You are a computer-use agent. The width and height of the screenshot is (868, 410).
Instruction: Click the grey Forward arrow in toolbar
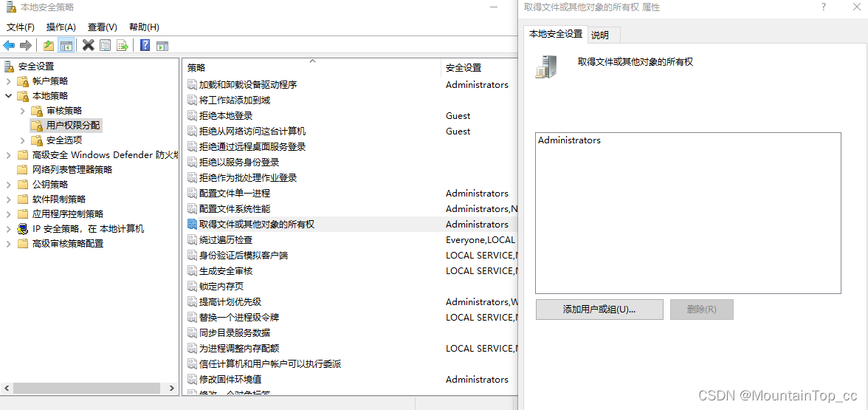tap(25, 46)
